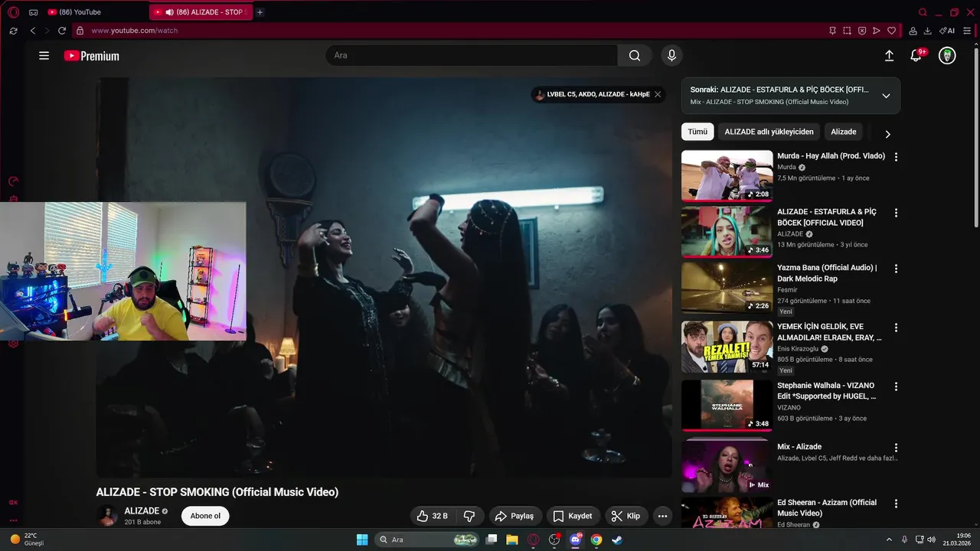Open Ed Sheeran - Azizam video title
The image size is (980, 551).
pyautogui.click(x=827, y=508)
